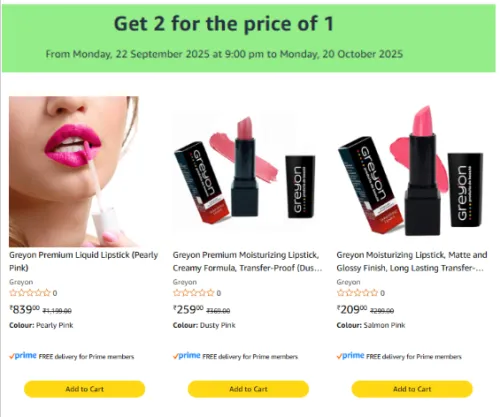500x417 pixels.
Task: Click the ₹839 price of liquid lipstick
Action: (x=24, y=310)
